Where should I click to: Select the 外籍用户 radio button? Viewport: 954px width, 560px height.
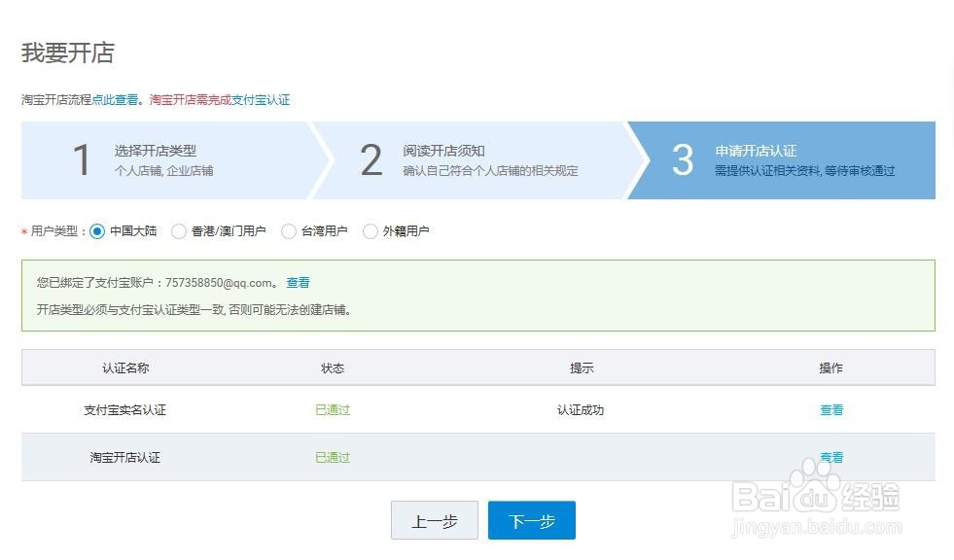click(371, 231)
